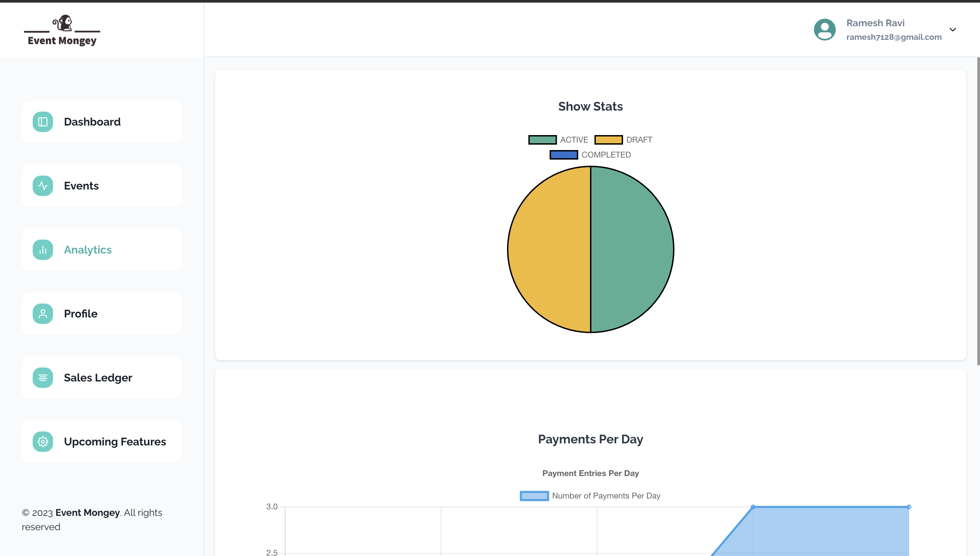This screenshot has height=556, width=980.
Task: Click the ramesh7128@gmail.com email text
Action: tap(894, 37)
